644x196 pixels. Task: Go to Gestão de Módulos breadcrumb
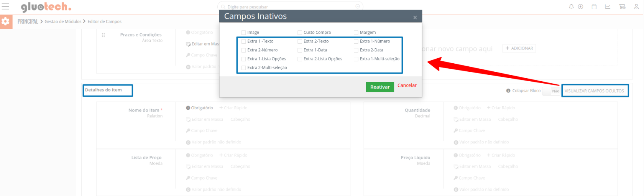pyautogui.click(x=63, y=21)
